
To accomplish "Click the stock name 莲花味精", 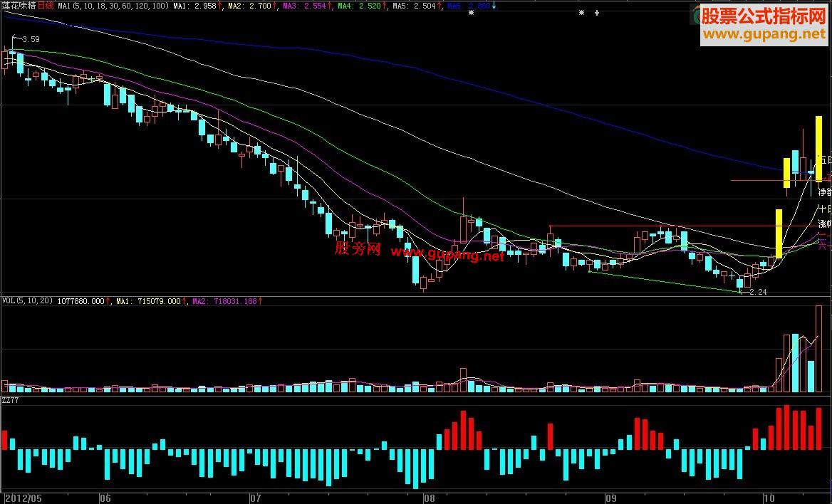I will (19, 6).
